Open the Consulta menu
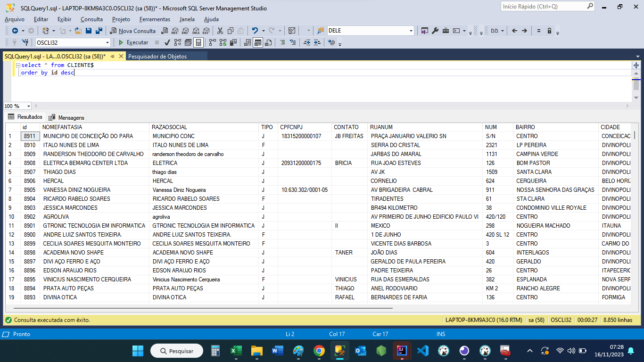The height and width of the screenshot is (362, 644). tap(91, 19)
